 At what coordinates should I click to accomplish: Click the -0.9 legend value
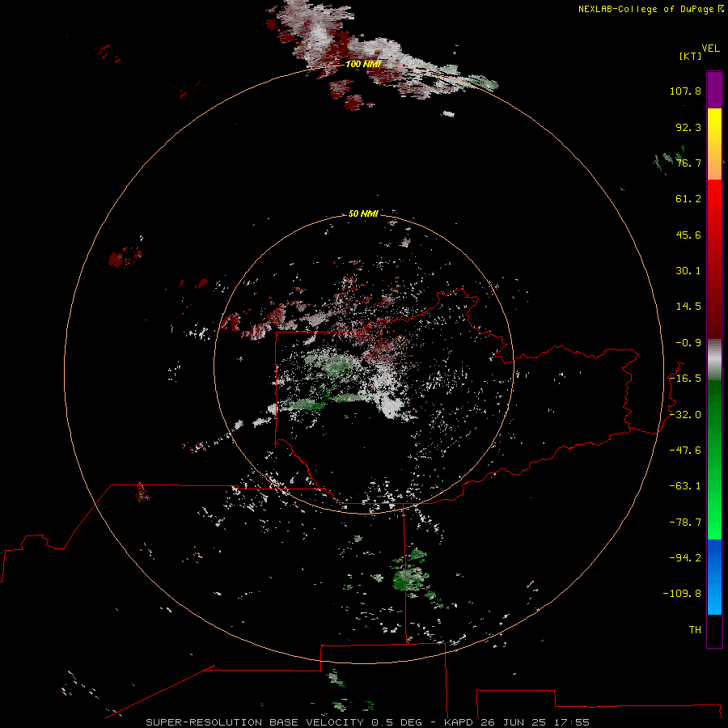[688, 343]
